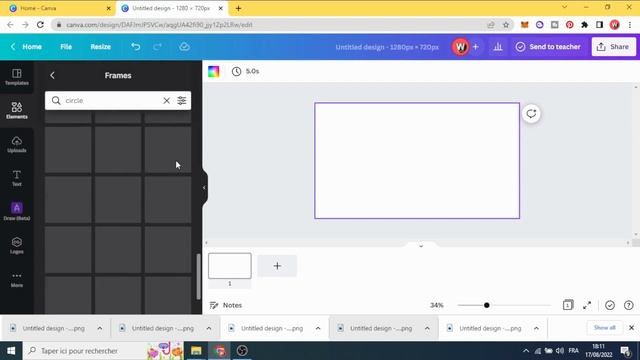
Task: Enter fullscreen presentation mode
Action: (x=587, y=305)
